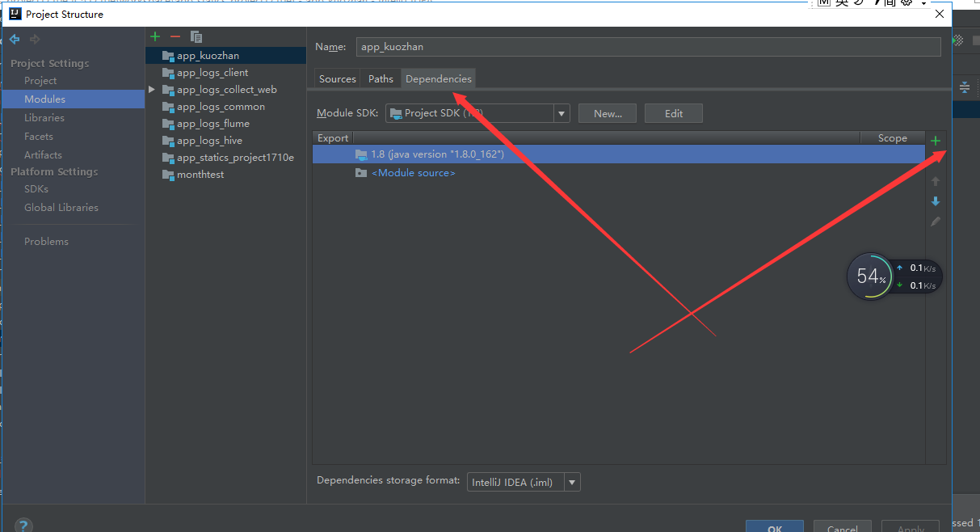The height and width of the screenshot is (532, 980).
Task: Edit dependency using the pencil icon
Action: click(x=936, y=221)
